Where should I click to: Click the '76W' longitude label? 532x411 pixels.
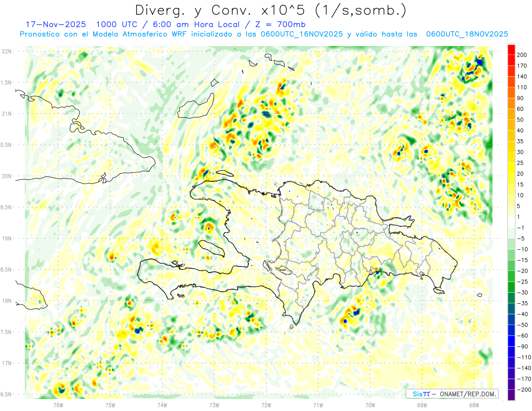coord(58,405)
